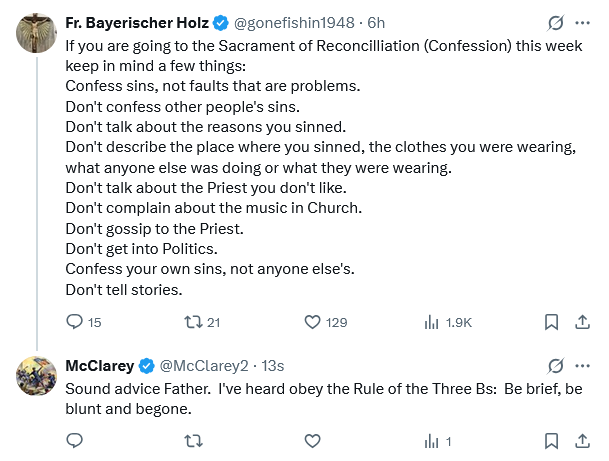Image resolution: width=609 pixels, height=461 pixels.
Task: Bookmark McClarey's reply
Action: (551, 440)
